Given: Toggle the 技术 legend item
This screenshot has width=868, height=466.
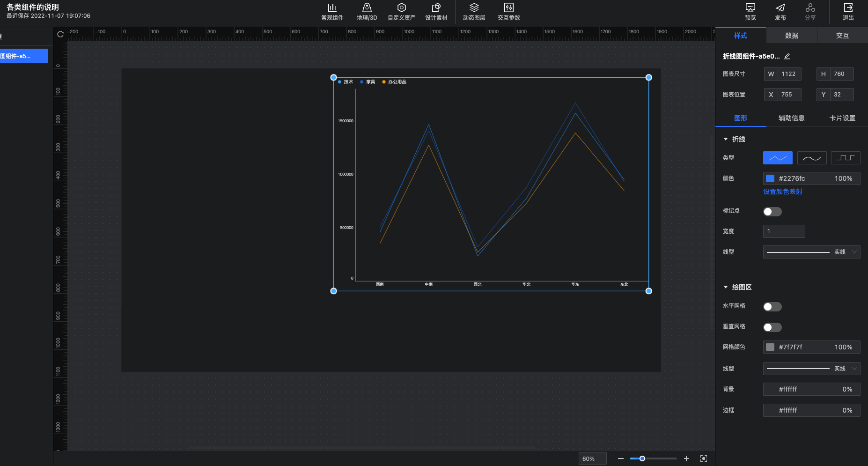Looking at the screenshot, I should click(x=346, y=82).
